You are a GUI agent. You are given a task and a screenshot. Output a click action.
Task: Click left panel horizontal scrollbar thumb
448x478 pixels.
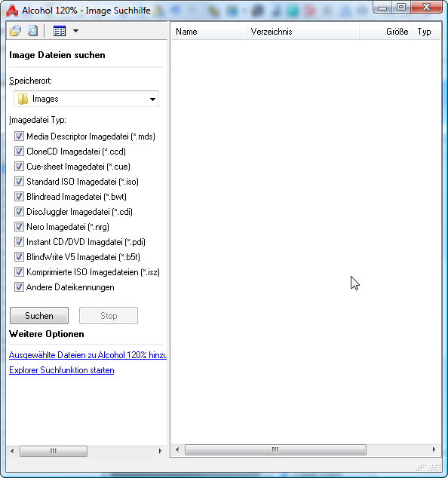click(x=54, y=451)
